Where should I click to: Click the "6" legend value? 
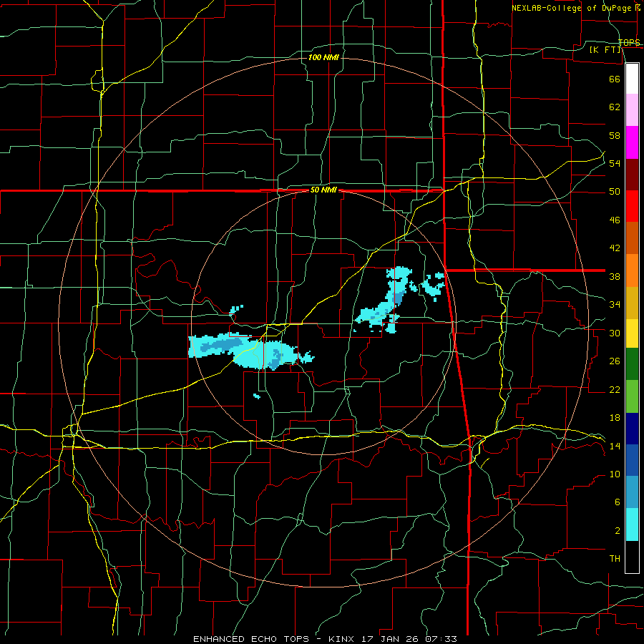pos(618,502)
